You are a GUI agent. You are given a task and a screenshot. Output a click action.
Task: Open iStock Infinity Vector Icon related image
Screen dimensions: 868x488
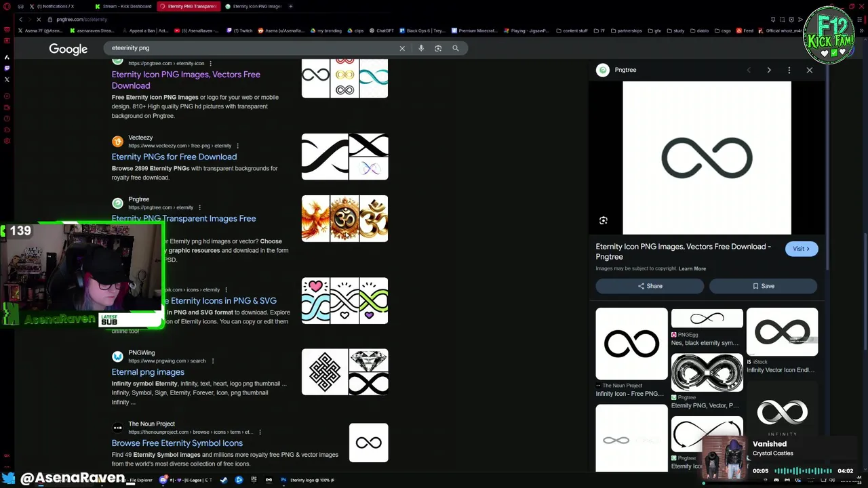coord(782,331)
